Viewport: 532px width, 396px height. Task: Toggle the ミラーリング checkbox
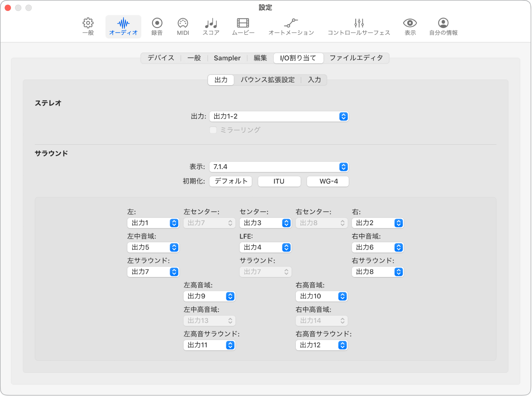[213, 130]
